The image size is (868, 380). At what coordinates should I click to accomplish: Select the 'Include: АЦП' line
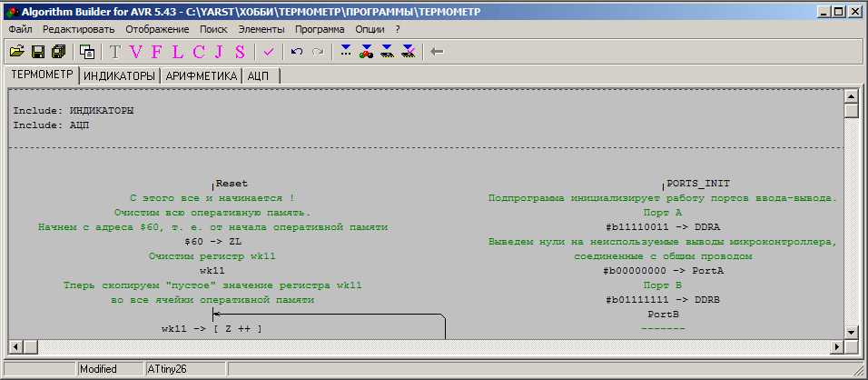pyautogui.click(x=51, y=125)
